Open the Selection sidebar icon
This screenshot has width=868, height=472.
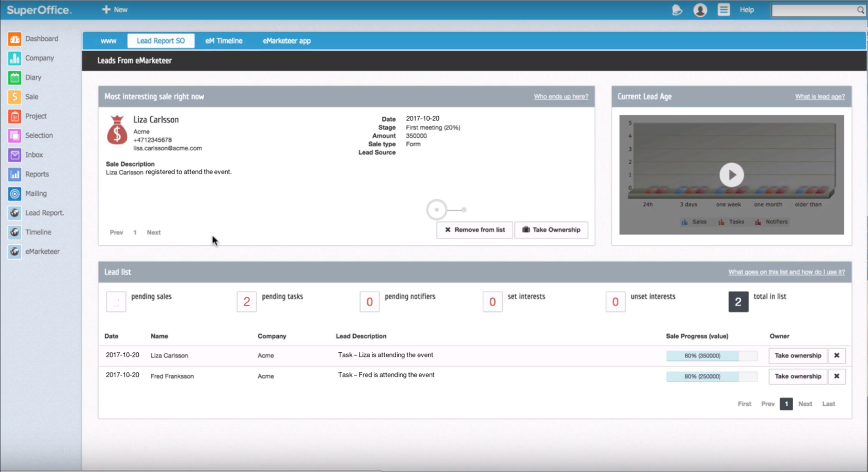point(14,135)
